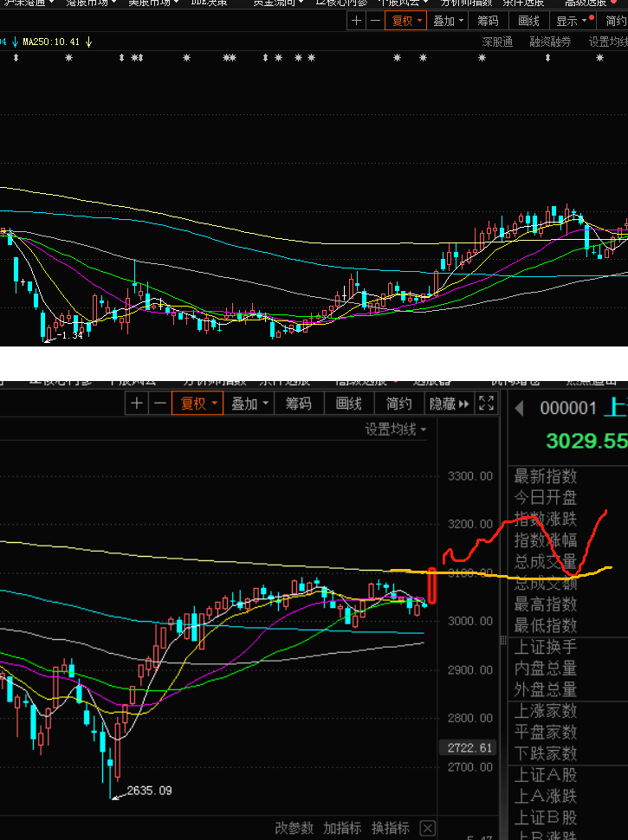Click the 2700.00 price axis label
Viewport: 628px width, 840px height.
[470, 767]
